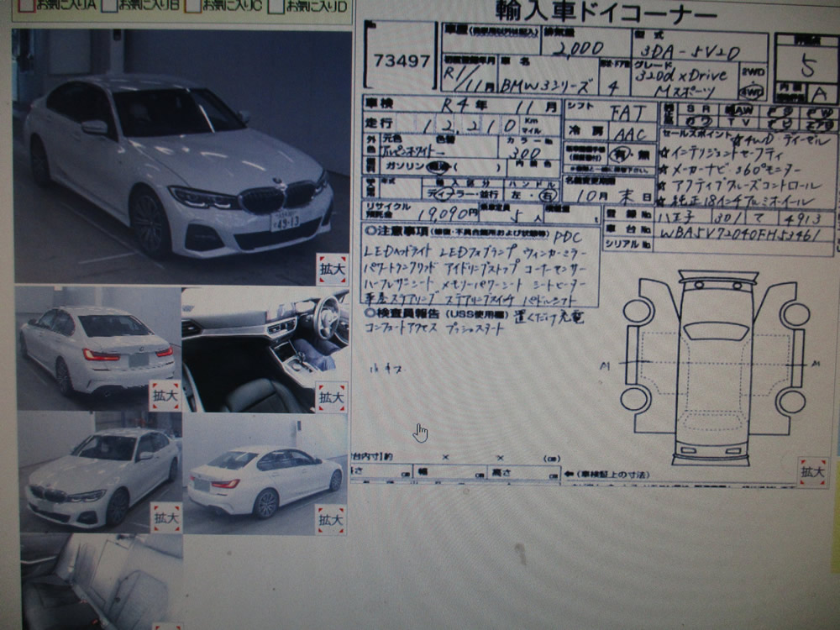Click 拡大 on the front-left angle photo
This screenshot has height=630, width=840.
click(x=166, y=517)
